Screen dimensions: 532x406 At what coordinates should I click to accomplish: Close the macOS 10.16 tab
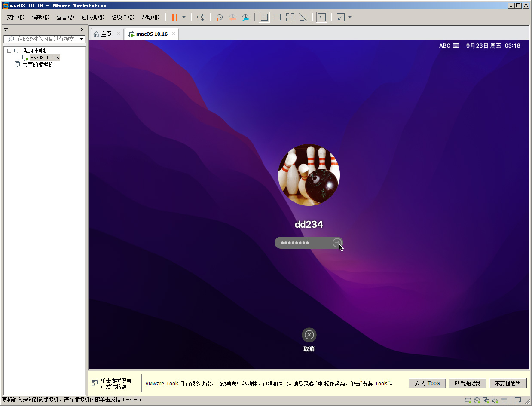[174, 34]
